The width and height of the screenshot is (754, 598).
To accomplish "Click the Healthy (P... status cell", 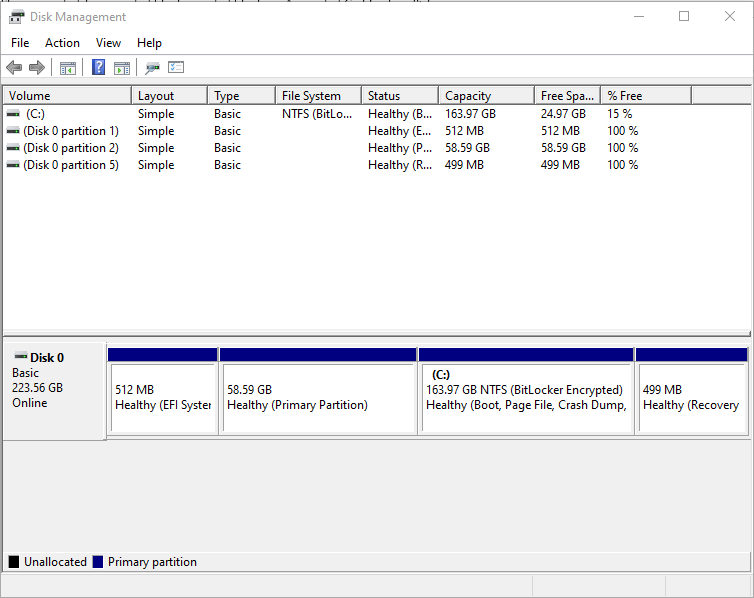I will [400, 148].
